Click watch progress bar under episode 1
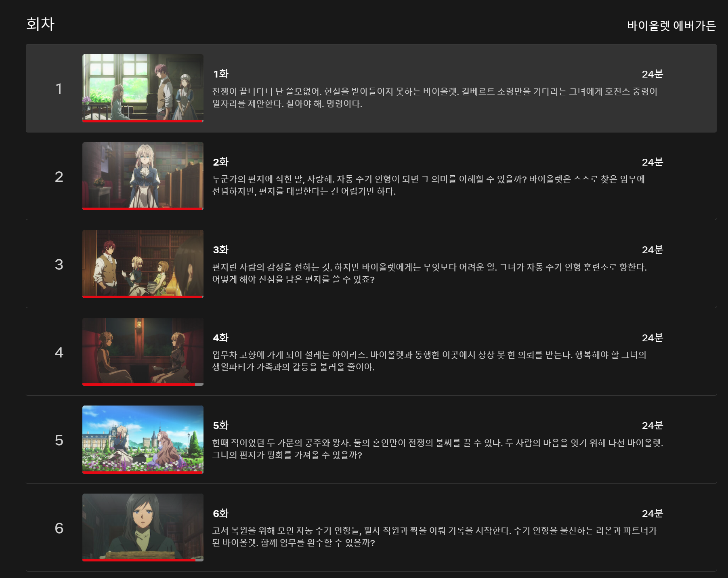The image size is (728, 578). 143,121
